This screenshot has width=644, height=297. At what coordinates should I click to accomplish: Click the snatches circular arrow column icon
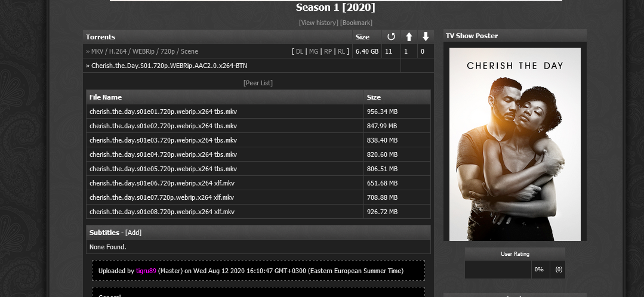pos(391,37)
